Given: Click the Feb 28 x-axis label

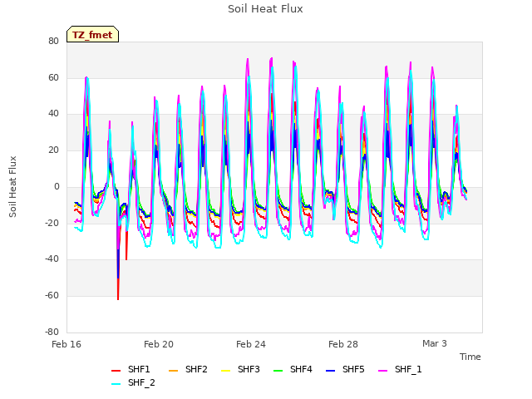Looking at the screenshot, I should click(343, 344).
